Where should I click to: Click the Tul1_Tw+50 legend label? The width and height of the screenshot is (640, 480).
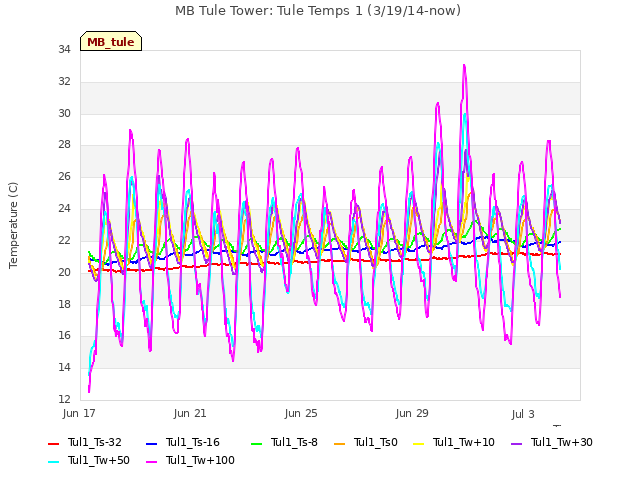point(99,460)
